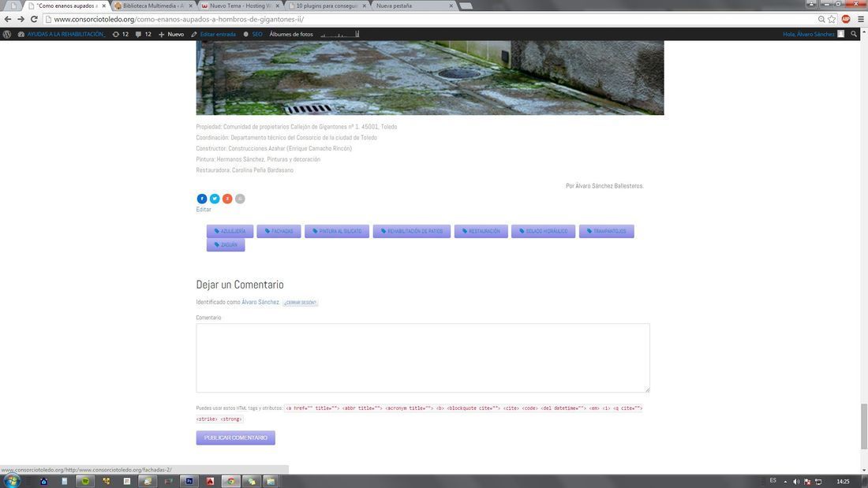Screen dimensions: 868x488
Task: Open Adobe Acrobat from the taskbar
Action: pyautogui.click(x=210, y=482)
